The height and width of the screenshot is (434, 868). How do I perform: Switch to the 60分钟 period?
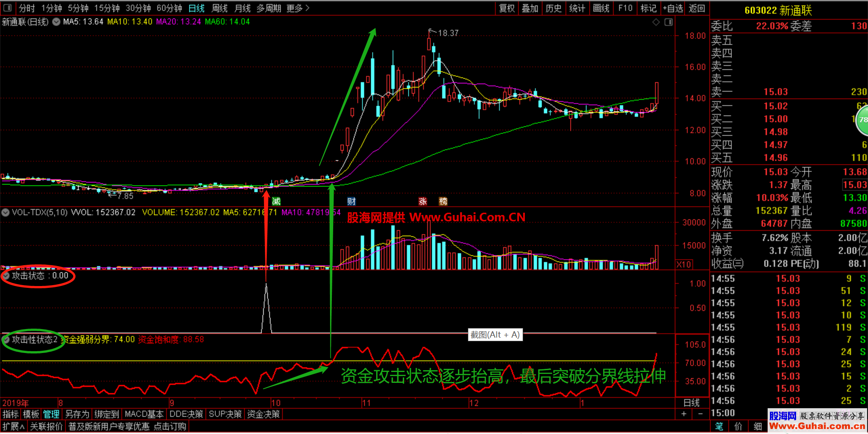click(169, 8)
